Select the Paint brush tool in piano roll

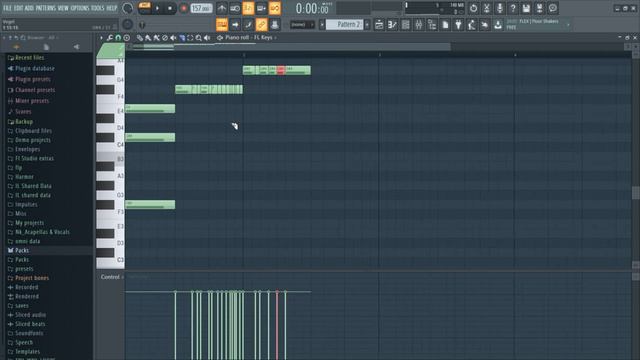(148, 38)
